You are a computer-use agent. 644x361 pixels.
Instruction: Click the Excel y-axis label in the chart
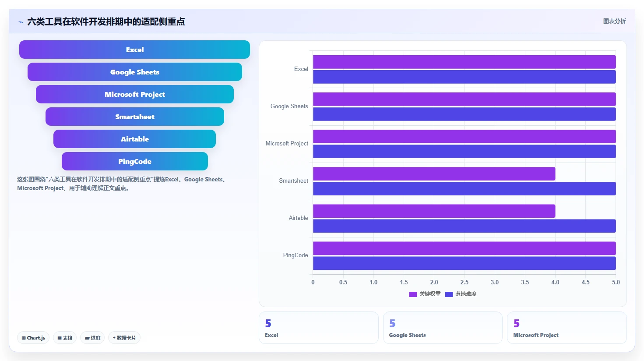coord(301,69)
